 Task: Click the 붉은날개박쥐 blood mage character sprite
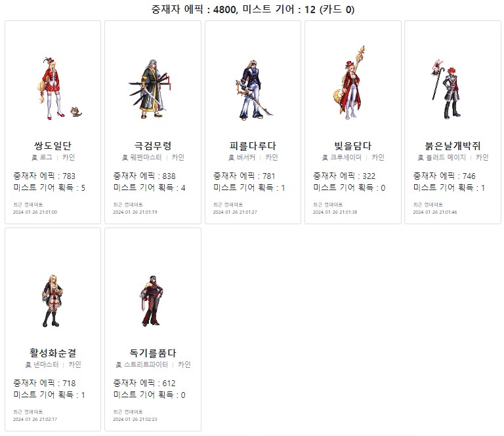pos(446,89)
